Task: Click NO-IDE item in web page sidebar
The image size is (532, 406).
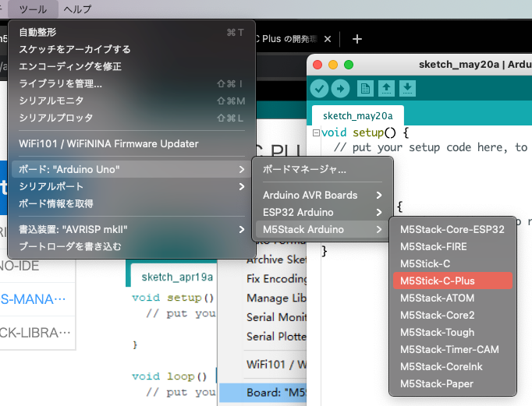Action: (x=20, y=266)
